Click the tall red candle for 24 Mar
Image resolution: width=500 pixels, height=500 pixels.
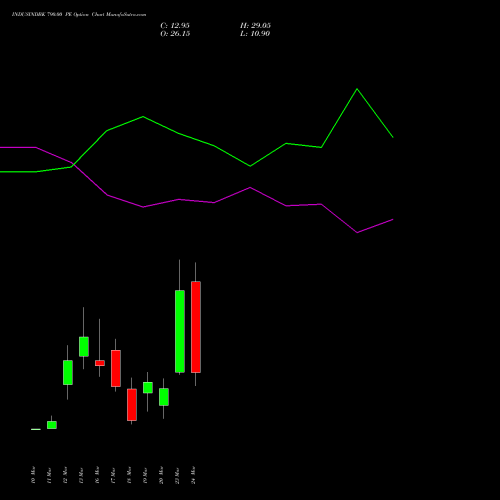[196, 327]
